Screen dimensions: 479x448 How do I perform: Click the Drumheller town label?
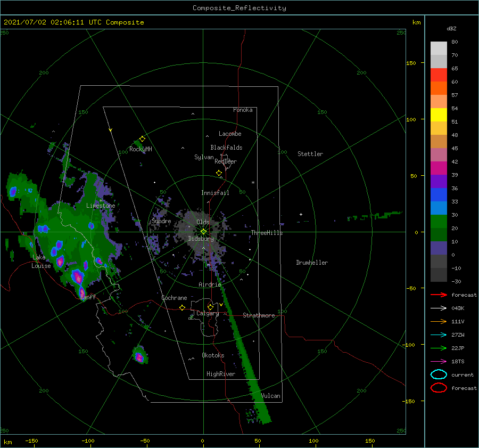click(x=312, y=263)
